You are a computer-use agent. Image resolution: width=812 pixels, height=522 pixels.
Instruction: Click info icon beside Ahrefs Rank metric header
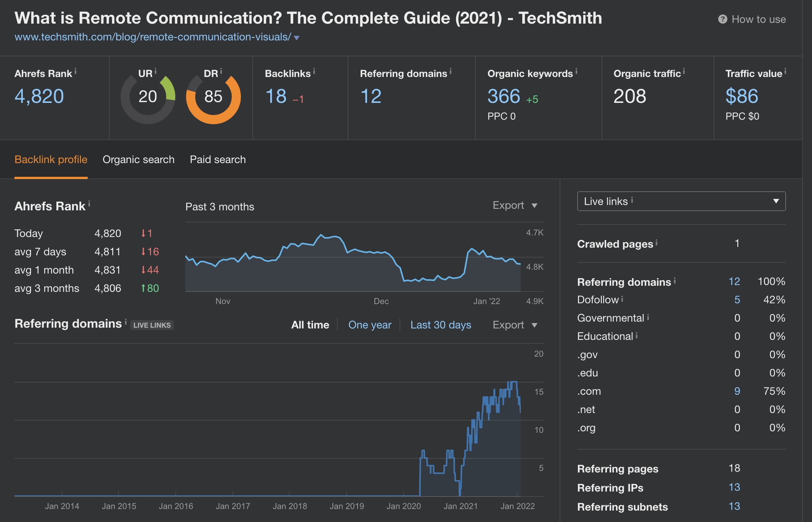tap(75, 71)
